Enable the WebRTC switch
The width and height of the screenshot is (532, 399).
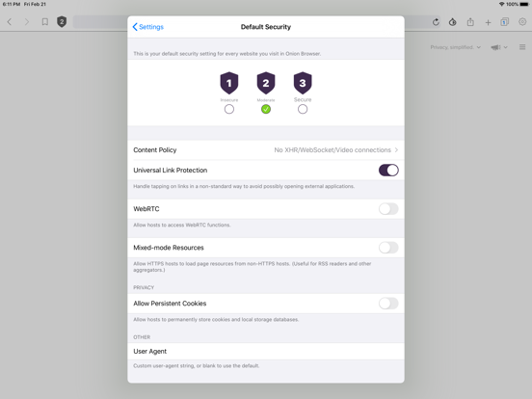point(388,209)
